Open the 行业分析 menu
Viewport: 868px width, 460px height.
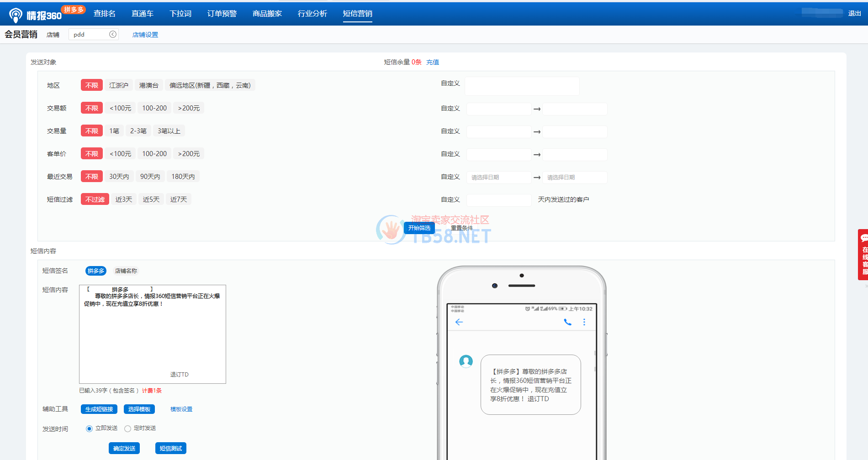pos(312,14)
